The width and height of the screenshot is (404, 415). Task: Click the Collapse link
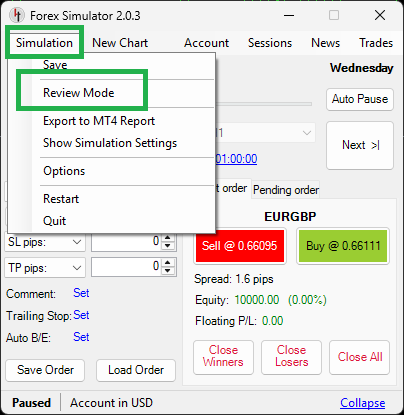click(x=363, y=403)
